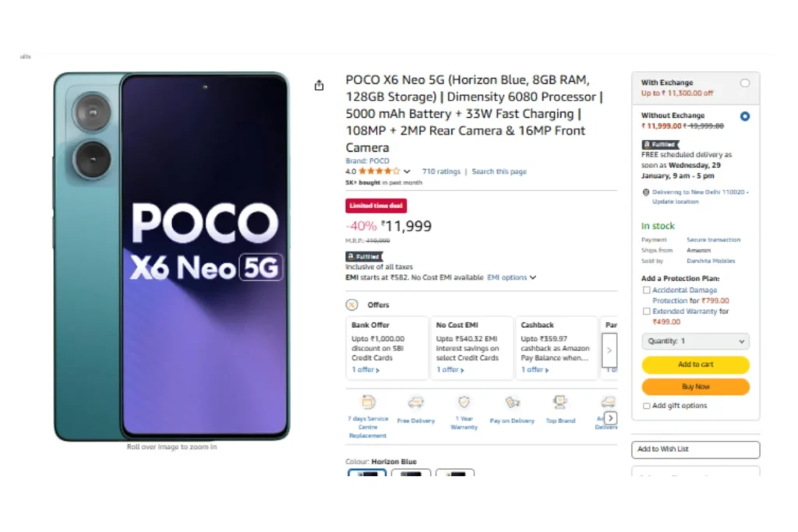The height and width of the screenshot is (532, 798).
Task: Select the Without Exchange radio option
Action: (x=745, y=117)
